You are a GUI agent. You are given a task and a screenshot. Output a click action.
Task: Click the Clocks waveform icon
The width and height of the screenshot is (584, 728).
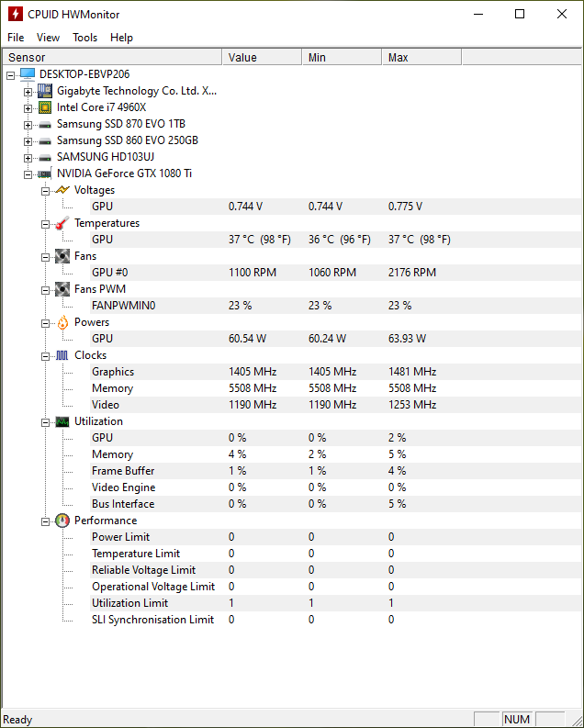62,355
